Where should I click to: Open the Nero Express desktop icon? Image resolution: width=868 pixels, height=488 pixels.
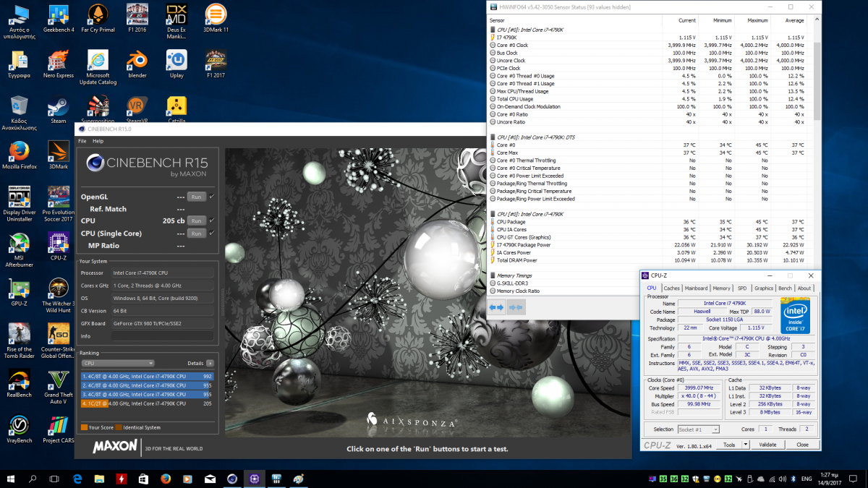(58, 64)
